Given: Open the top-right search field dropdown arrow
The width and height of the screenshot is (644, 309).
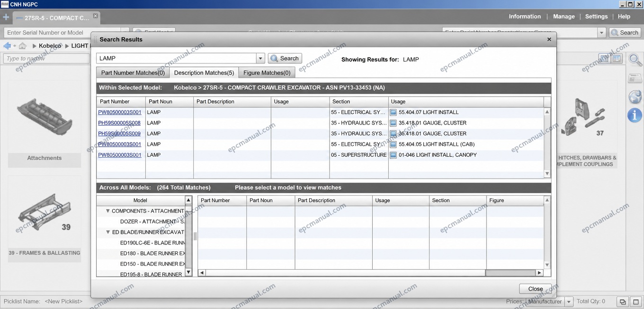Looking at the screenshot, I should (602, 33).
